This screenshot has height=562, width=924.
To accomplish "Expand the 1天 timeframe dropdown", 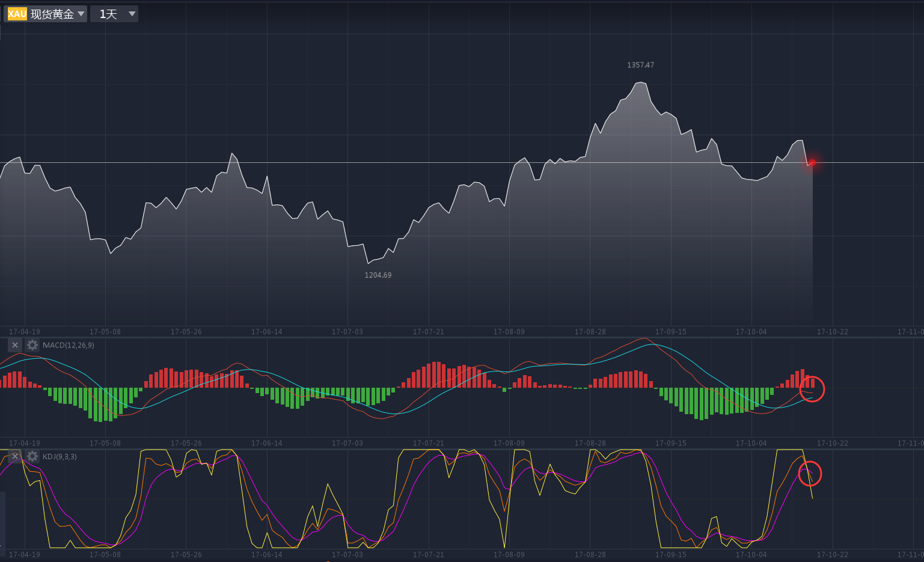I will pos(114,14).
